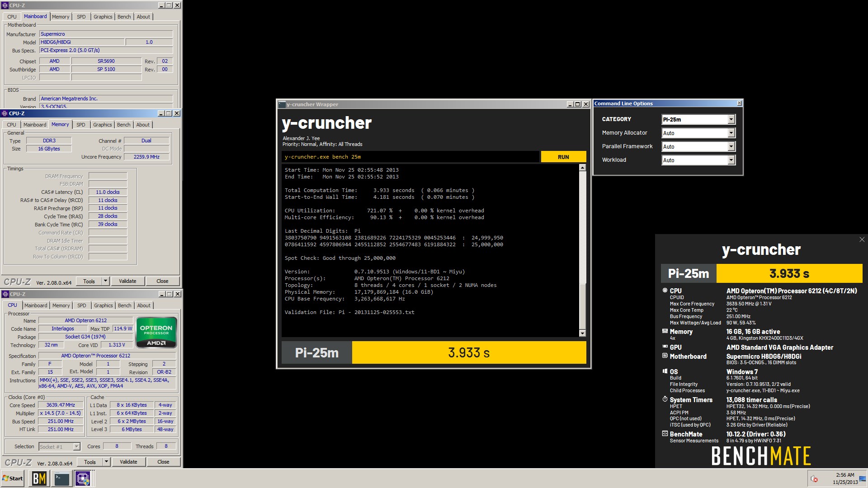
Task: Switch to Memory tab in bottom CPU-Z window
Action: tap(61, 305)
